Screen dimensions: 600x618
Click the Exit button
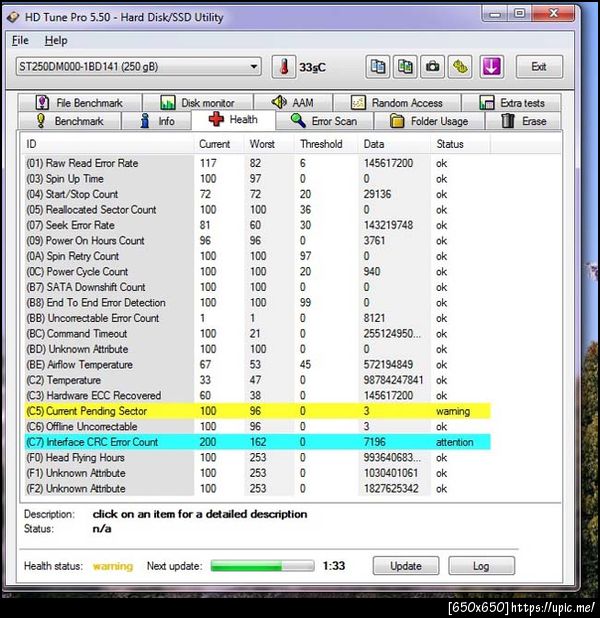539,67
